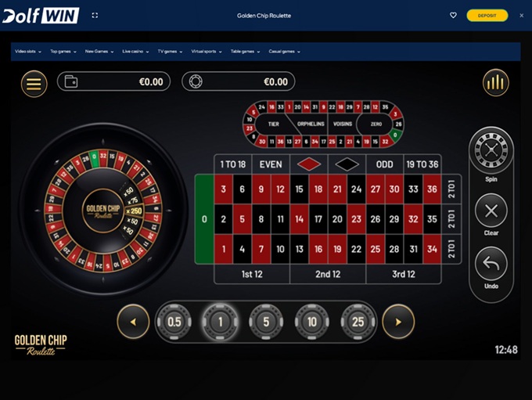
Task: Add game to favorites heart icon
Action: point(453,16)
